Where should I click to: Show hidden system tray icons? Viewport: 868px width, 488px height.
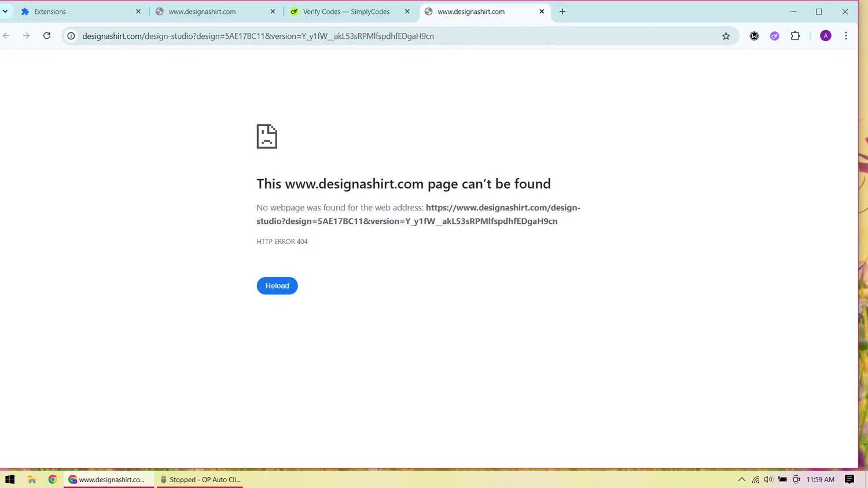[742, 479]
